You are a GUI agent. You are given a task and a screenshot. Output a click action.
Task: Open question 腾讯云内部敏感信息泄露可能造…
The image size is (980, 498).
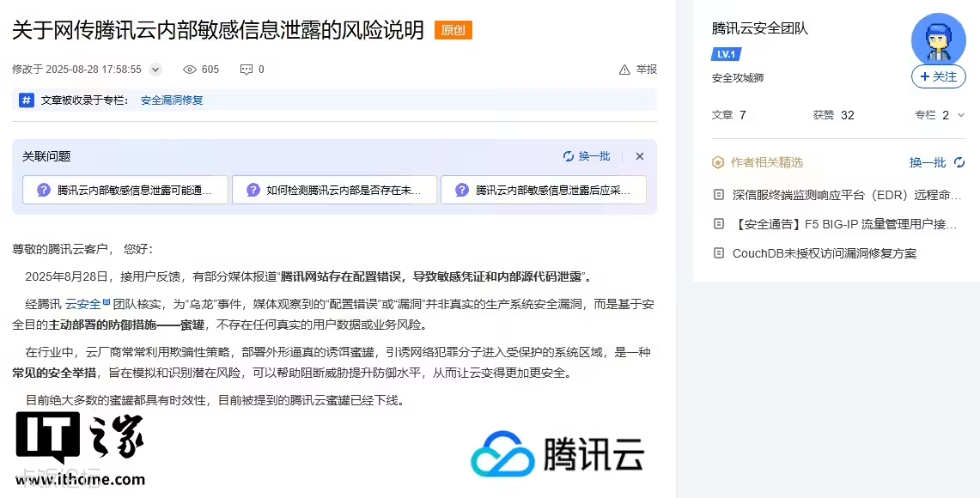(125, 190)
